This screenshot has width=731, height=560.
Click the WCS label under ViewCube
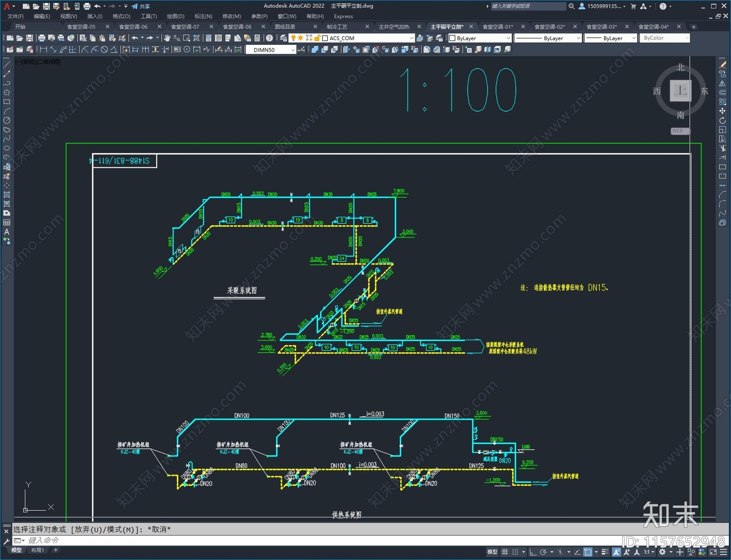pos(678,131)
